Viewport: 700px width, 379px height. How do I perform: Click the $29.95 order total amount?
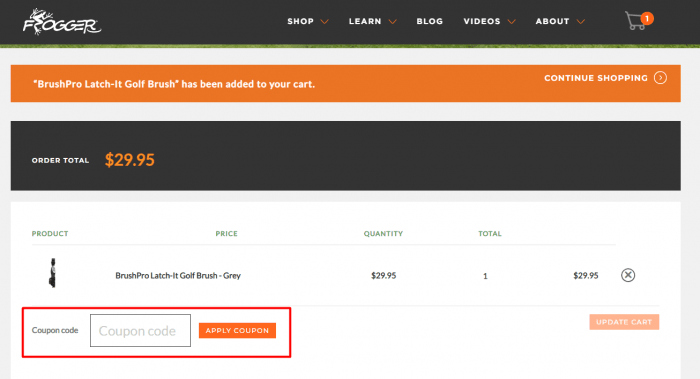129,160
